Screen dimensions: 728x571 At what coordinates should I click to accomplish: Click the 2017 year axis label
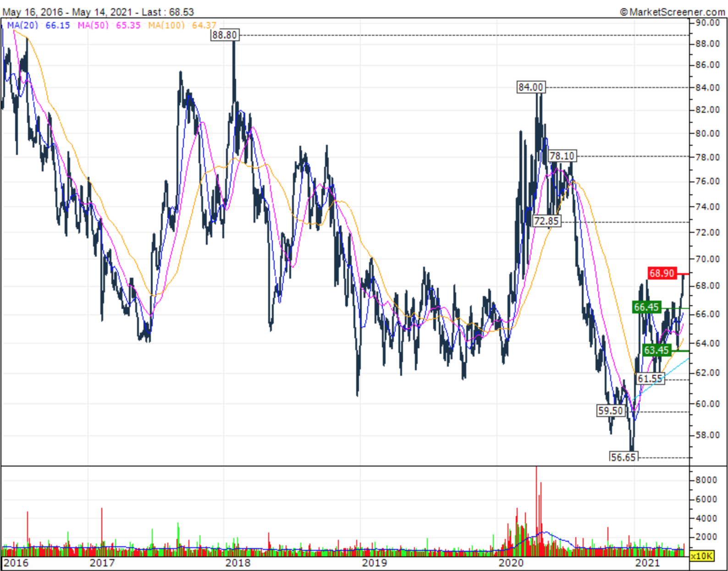[102, 563]
